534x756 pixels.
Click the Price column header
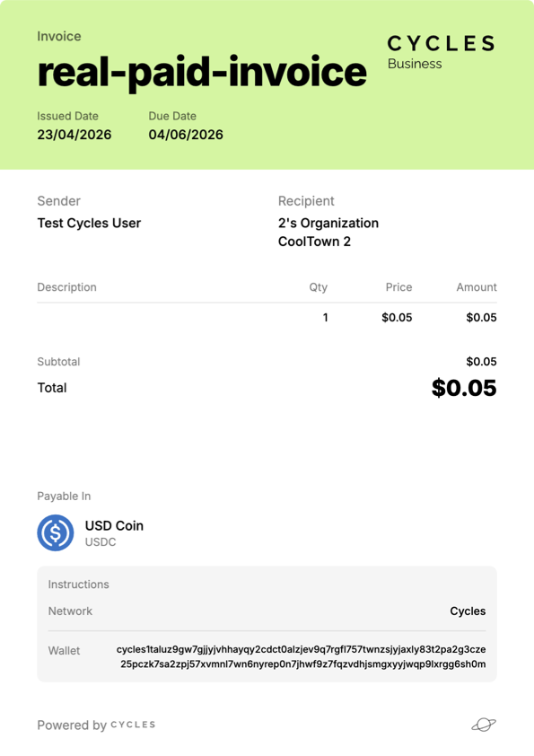[398, 287]
